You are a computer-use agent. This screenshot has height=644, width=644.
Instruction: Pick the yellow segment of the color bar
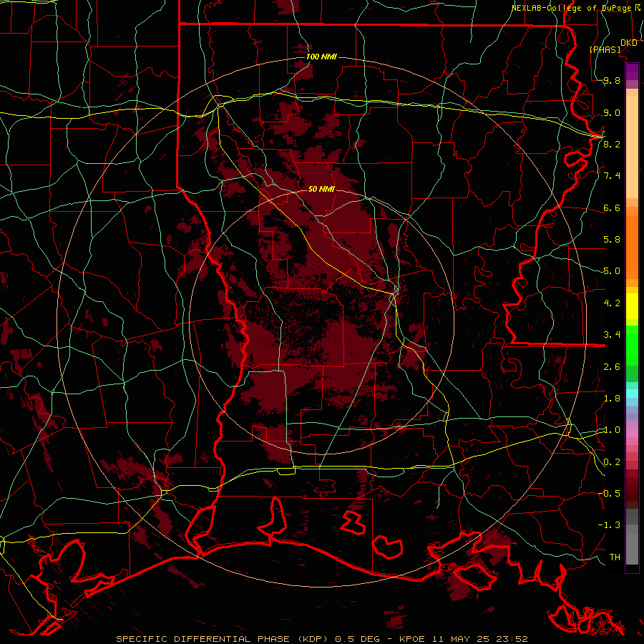click(632, 306)
